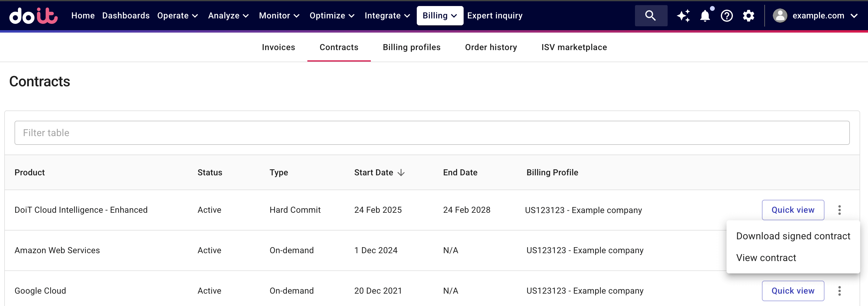
Task: Expand the Operate menu
Action: pyautogui.click(x=178, y=15)
